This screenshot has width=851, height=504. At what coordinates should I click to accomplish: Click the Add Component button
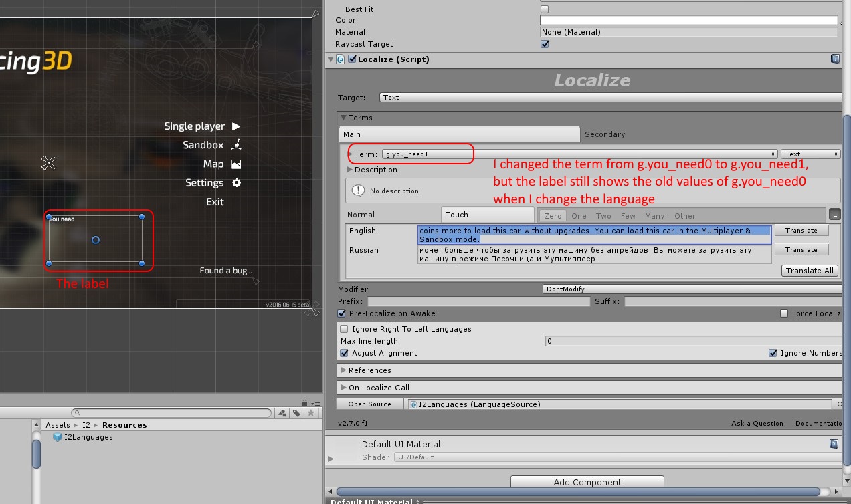tap(587, 482)
